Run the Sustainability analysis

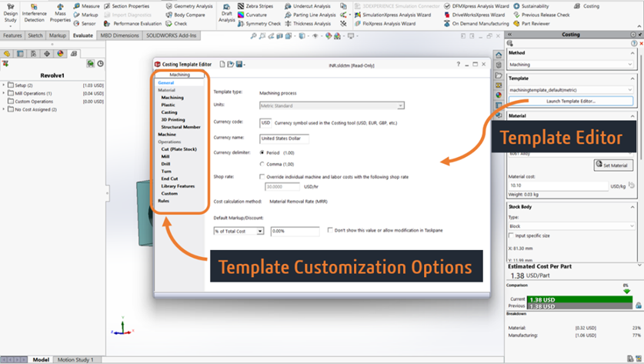click(534, 6)
